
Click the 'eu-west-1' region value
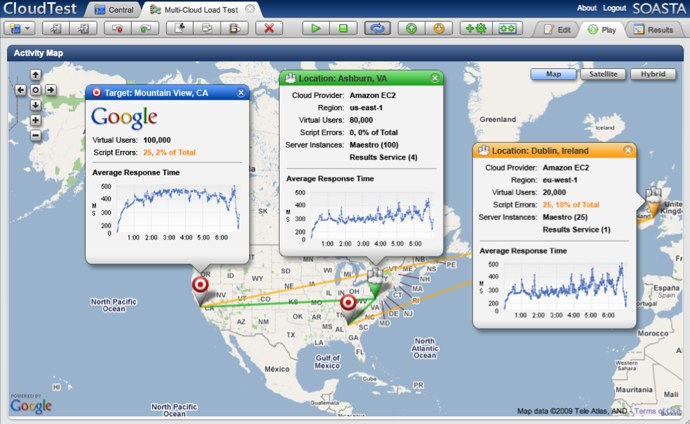pyautogui.click(x=560, y=180)
